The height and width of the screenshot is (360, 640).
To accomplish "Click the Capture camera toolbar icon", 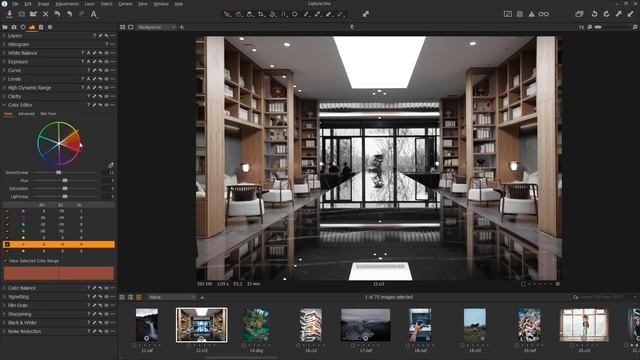I will point(22,14).
